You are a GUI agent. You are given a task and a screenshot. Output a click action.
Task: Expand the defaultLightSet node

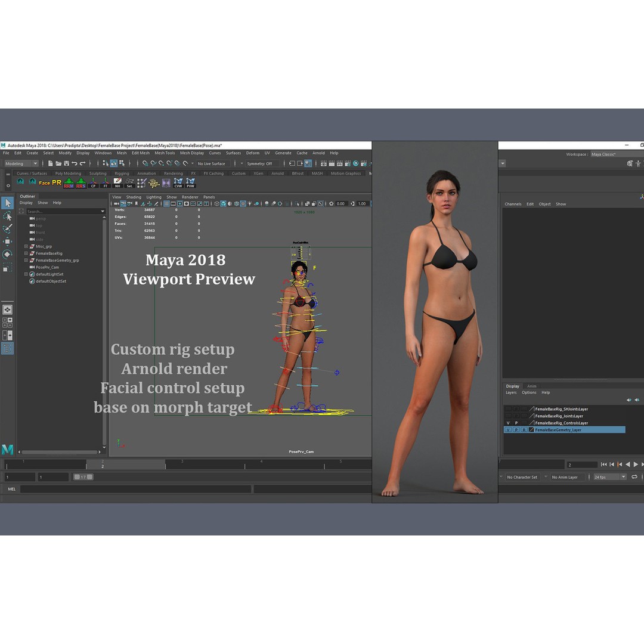(26, 274)
